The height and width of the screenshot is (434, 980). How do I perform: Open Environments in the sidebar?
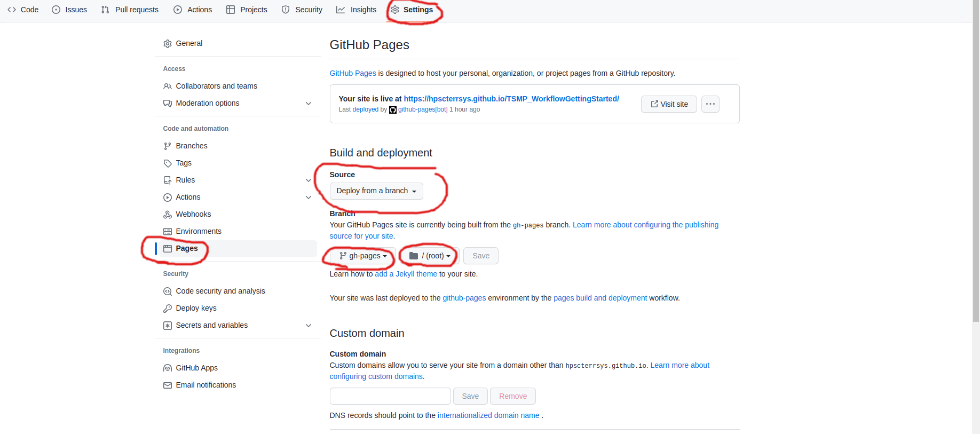pyautogui.click(x=239, y=232)
